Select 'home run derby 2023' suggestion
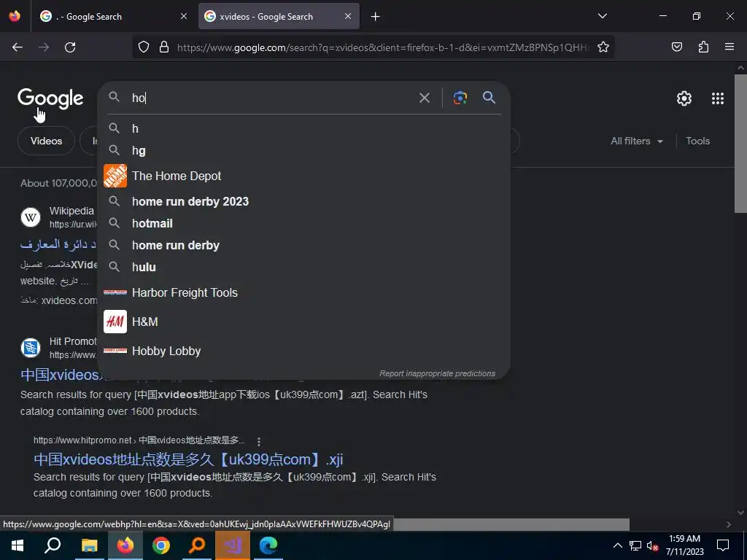Screen dimensions: 747x560 coord(303,201)
